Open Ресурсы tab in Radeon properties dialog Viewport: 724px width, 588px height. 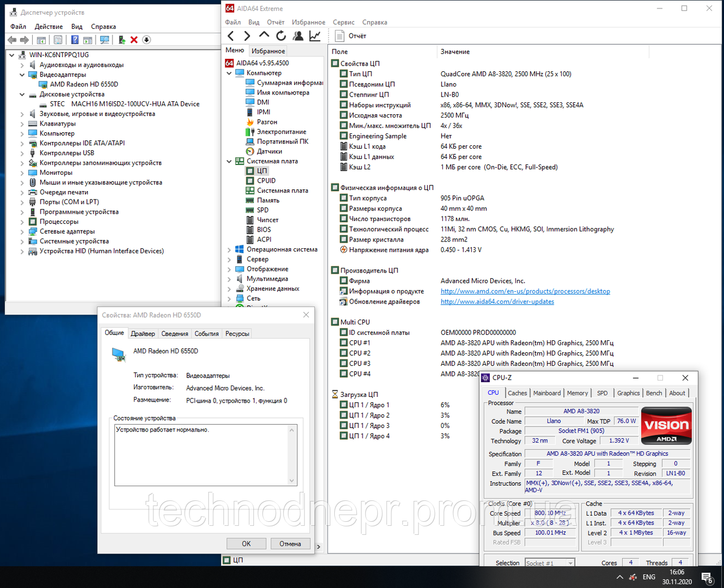pyautogui.click(x=237, y=334)
